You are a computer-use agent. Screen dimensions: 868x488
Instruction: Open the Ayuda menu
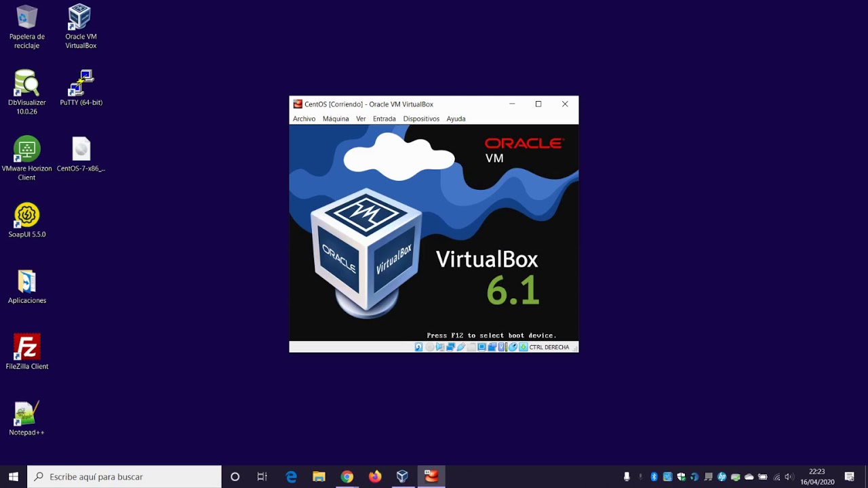pyautogui.click(x=456, y=119)
